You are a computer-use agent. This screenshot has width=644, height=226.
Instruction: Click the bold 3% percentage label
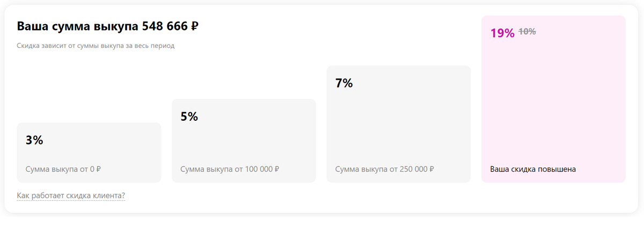tap(34, 141)
